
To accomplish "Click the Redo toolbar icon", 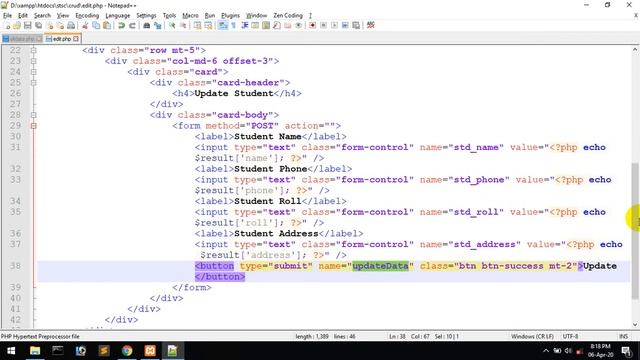I will coord(132,25).
